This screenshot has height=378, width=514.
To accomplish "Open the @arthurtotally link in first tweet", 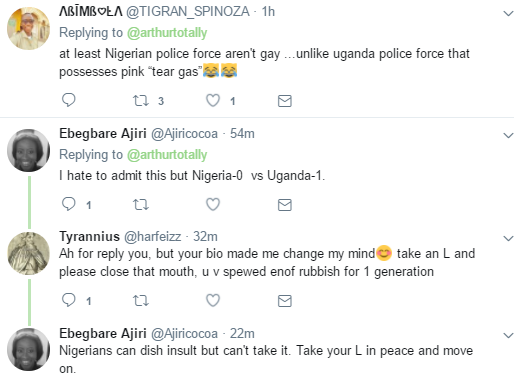I will tap(167, 33).
